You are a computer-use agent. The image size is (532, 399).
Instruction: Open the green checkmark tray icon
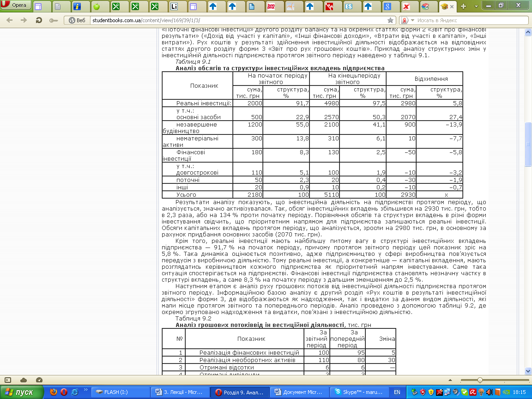464,392
